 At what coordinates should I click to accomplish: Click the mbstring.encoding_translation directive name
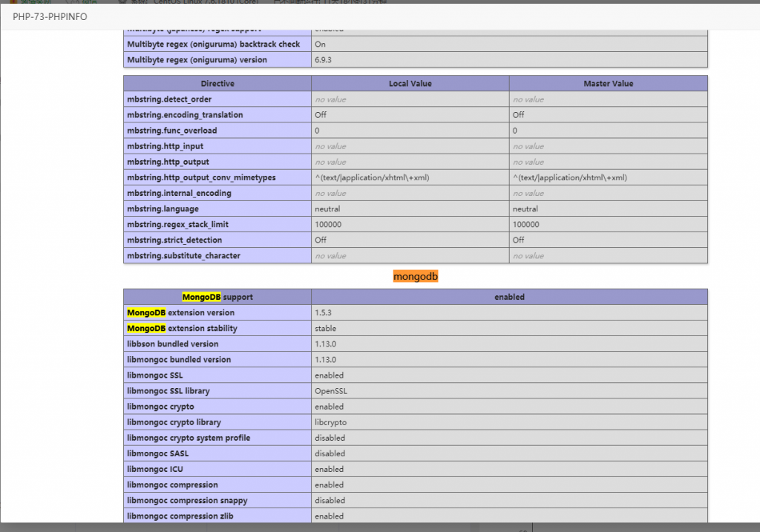(183, 115)
